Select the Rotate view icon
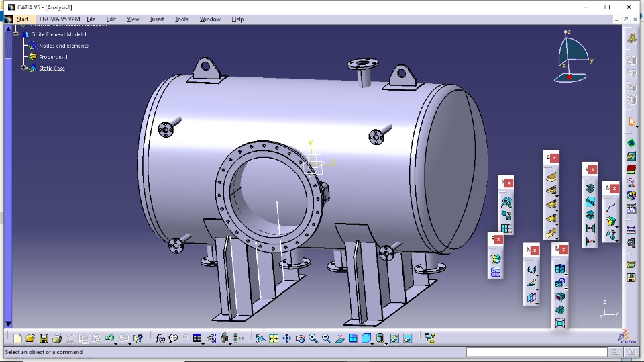 [x=301, y=338]
